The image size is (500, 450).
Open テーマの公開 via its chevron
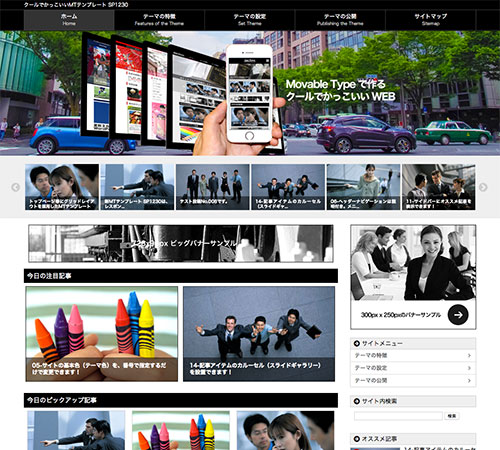click(469, 380)
